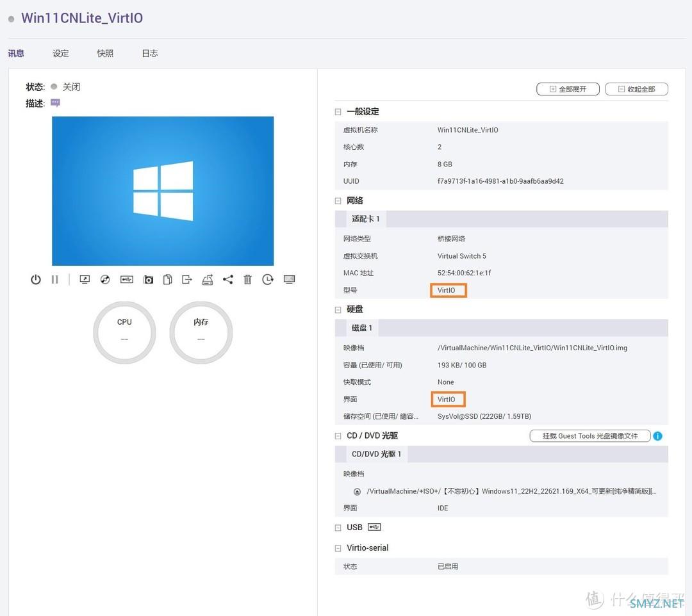Click 挂载 Guest Tools 光盘镜像文件 button

click(590, 435)
